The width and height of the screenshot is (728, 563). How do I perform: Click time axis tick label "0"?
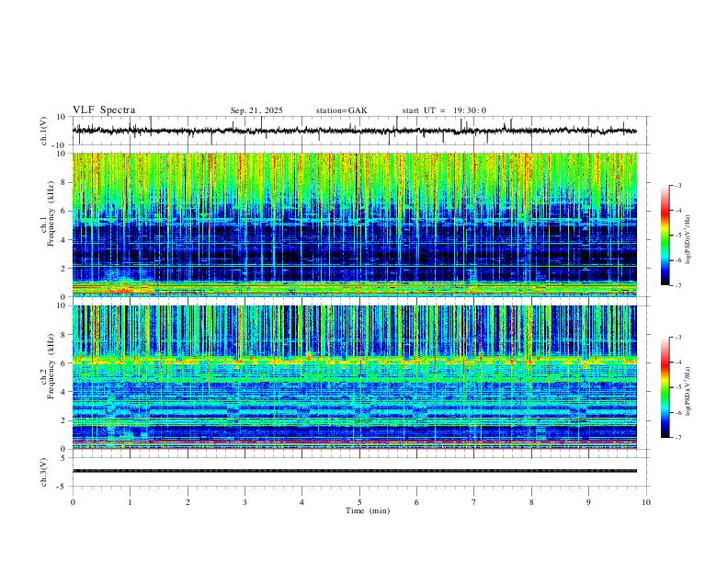click(x=73, y=502)
